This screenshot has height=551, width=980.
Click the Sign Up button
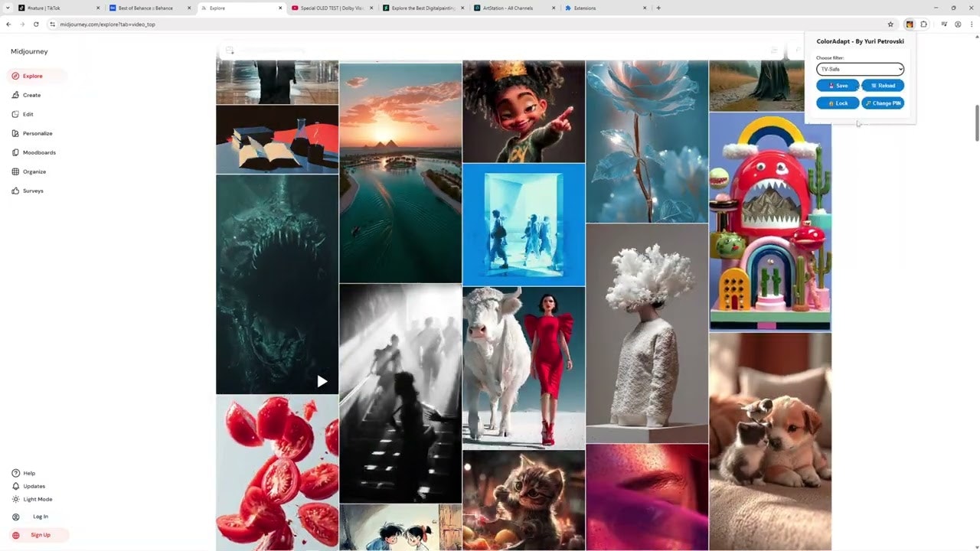tap(40, 534)
